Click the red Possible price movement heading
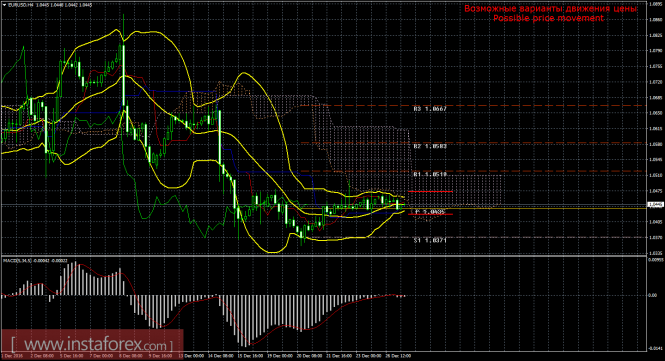This screenshot has width=665, height=361. click(549, 18)
